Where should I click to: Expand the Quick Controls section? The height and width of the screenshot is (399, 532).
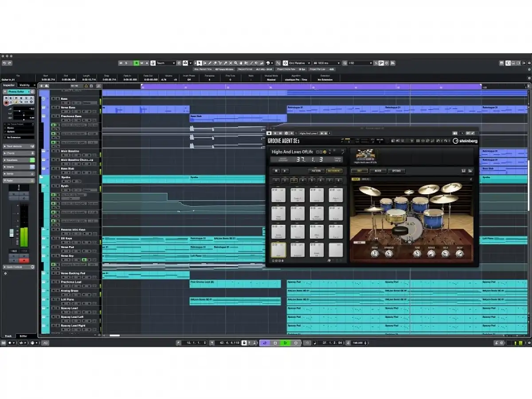pos(19,267)
